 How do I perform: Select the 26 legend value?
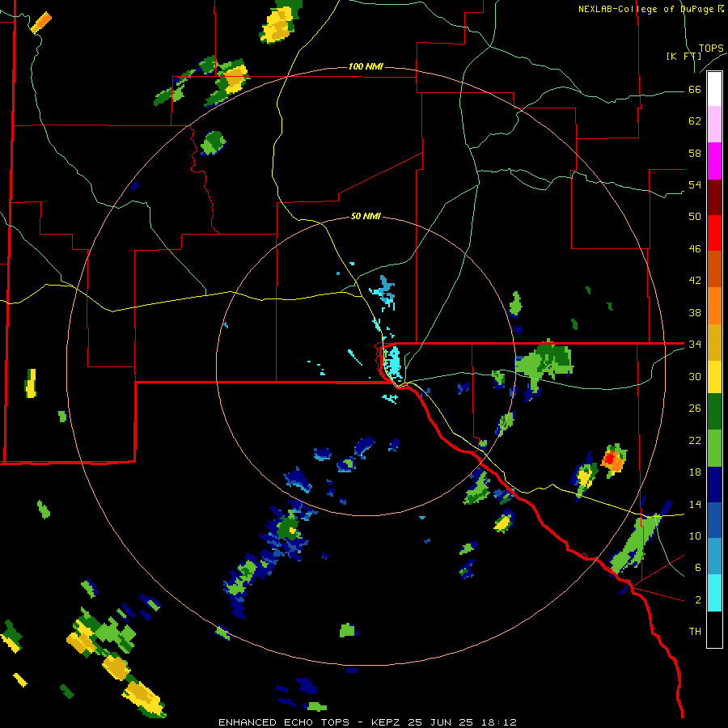(695, 408)
